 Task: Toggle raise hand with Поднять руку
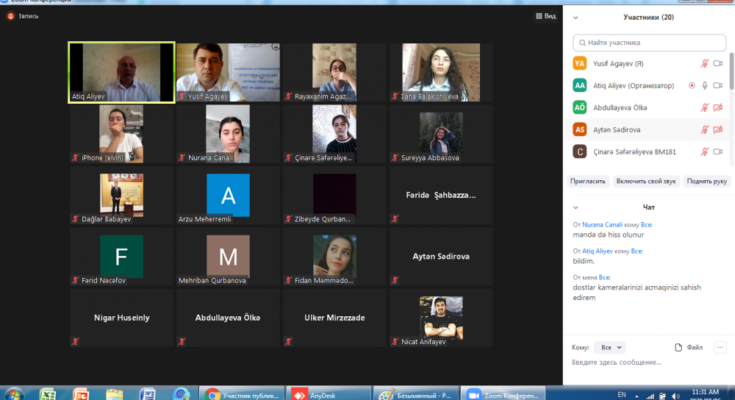pos(704,181)
